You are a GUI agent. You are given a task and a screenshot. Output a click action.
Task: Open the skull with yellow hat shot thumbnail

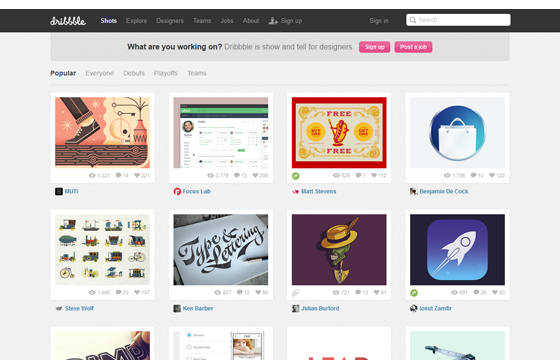point(339,250)
